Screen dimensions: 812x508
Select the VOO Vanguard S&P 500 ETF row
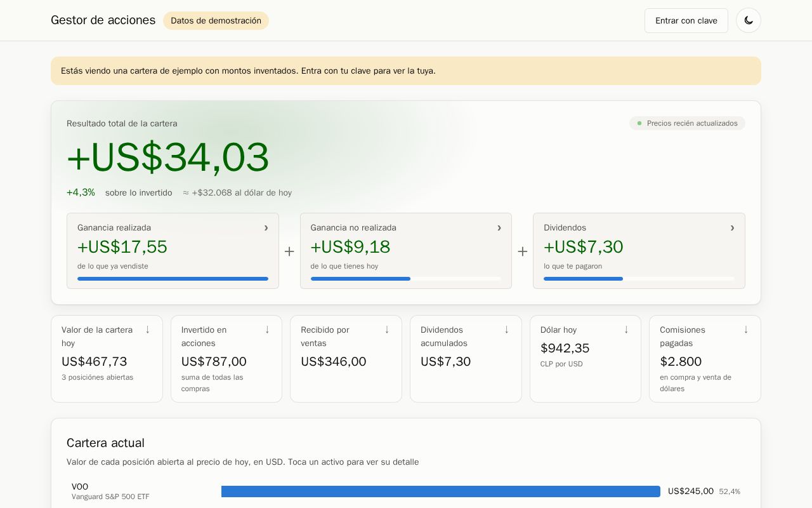click(x=406, y=491)
